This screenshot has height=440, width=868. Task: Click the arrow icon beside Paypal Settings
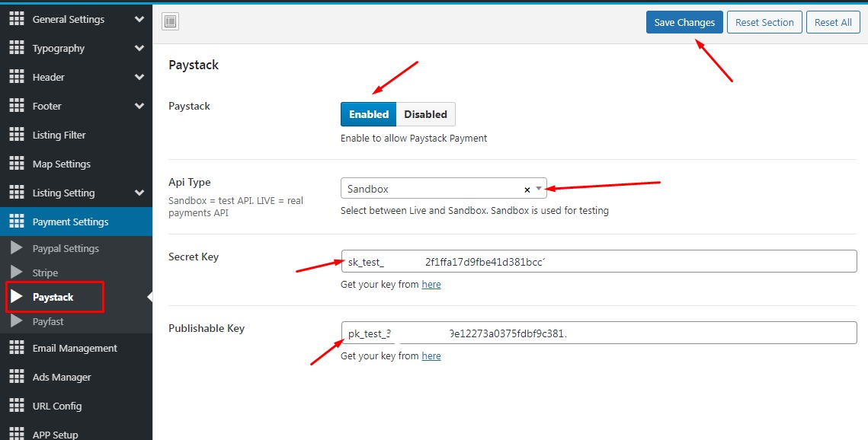[x=17, y=248]
